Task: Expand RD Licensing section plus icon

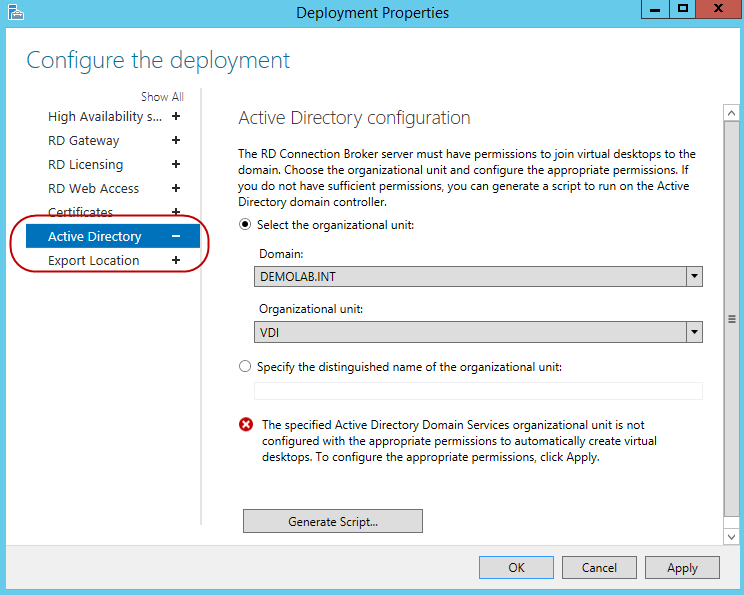Action: coord(176,165)
